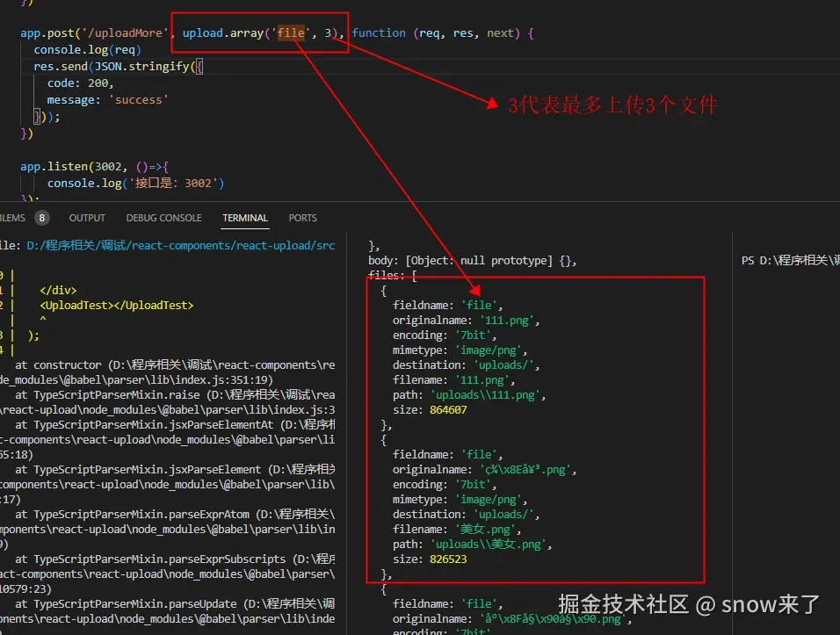Place cursor on the console.log(req) line
This screenshot has height=635, width=840.
87,50
